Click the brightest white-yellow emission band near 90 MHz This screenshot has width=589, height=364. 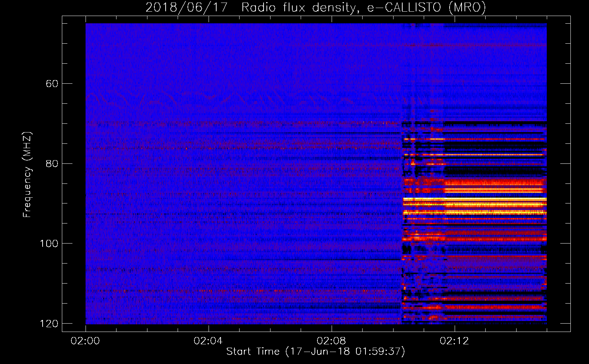click(475, 199)
